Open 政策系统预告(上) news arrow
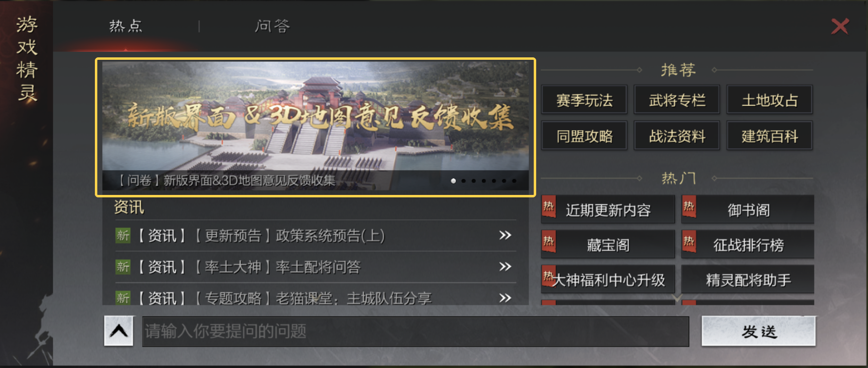 (x=505, y=235)
